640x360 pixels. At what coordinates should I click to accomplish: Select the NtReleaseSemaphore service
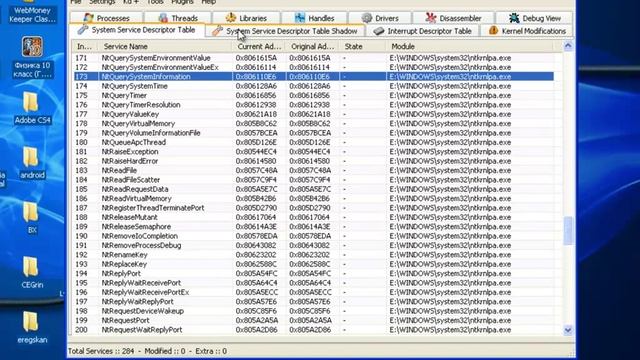pos(313,227)
